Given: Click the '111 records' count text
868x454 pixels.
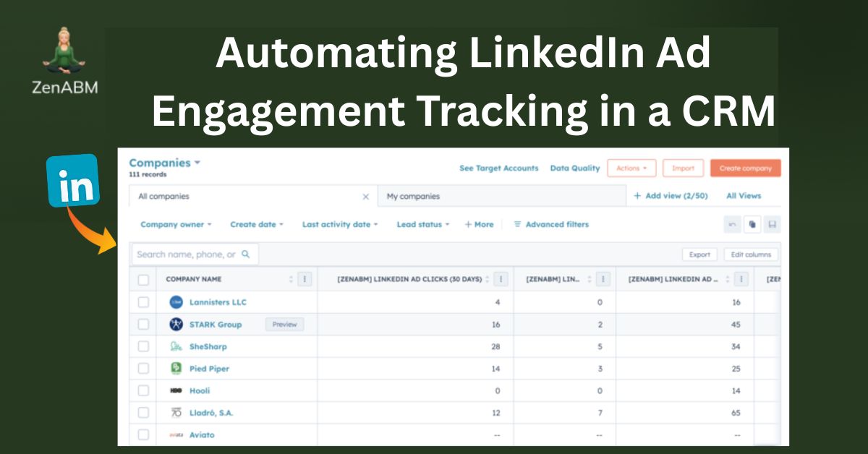Looking at the screenshot, I should (148, 175).
